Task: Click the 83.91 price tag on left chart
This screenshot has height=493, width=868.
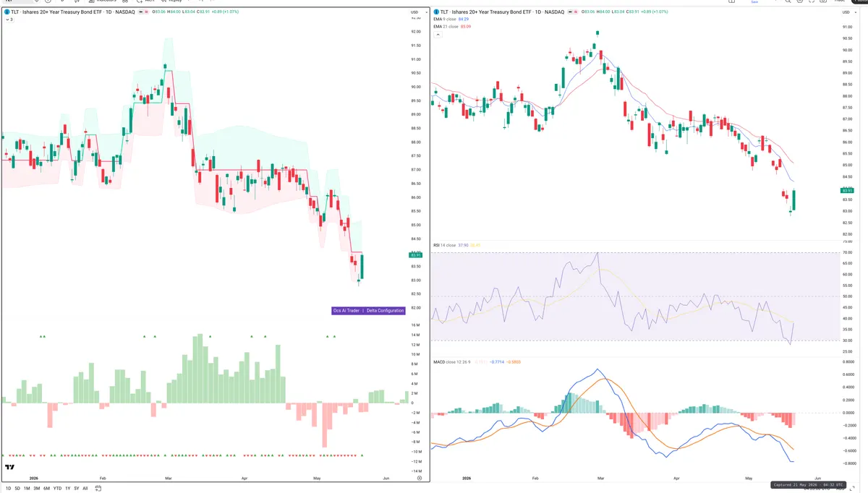Action: pyautogui.click(x=415, y=255)
